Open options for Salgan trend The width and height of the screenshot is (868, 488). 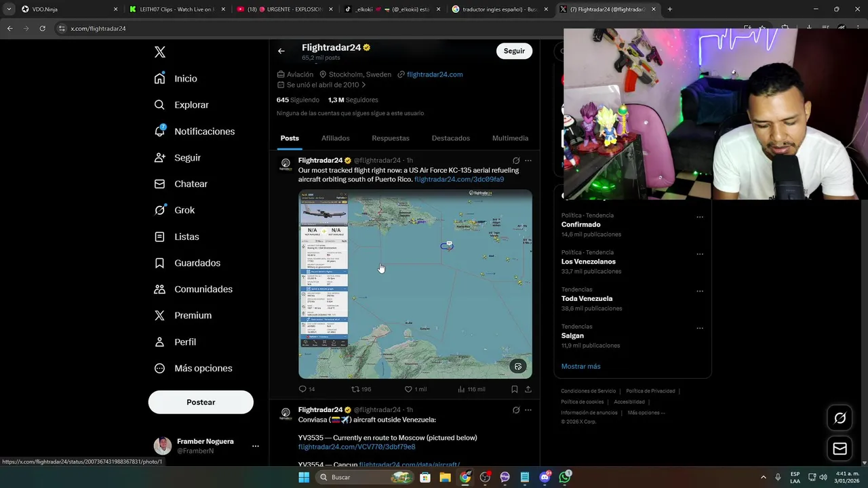(700, 328)
